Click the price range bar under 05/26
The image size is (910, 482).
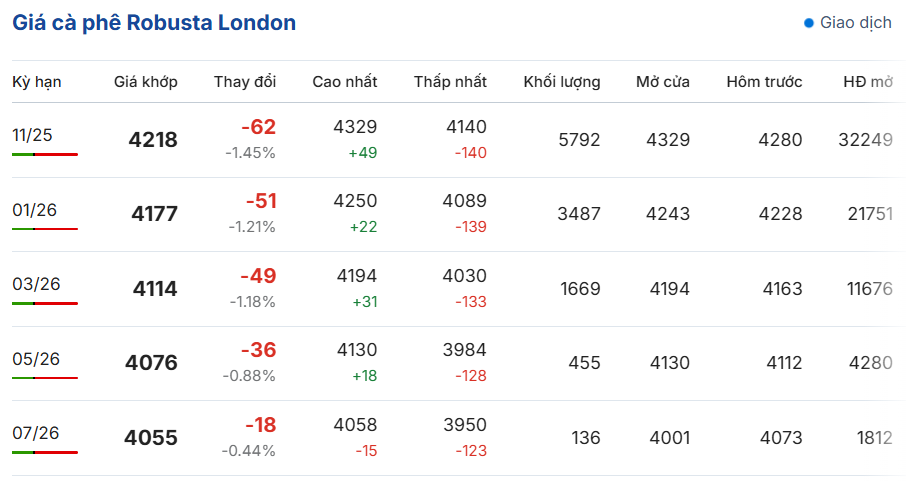tap(45, 378)
